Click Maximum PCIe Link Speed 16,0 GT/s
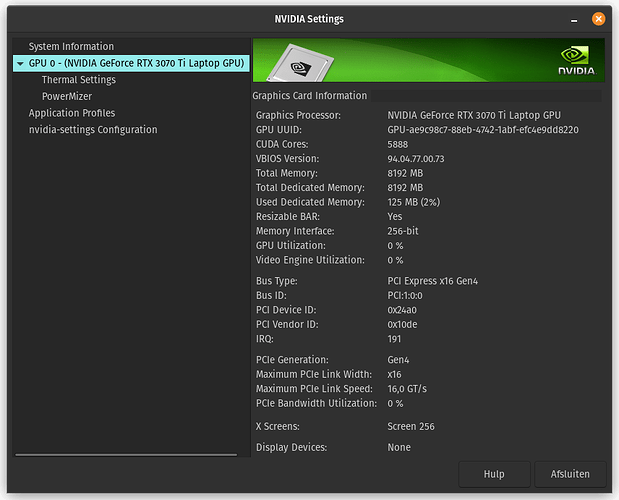The image size is (619, 500). tap(407, 389)
